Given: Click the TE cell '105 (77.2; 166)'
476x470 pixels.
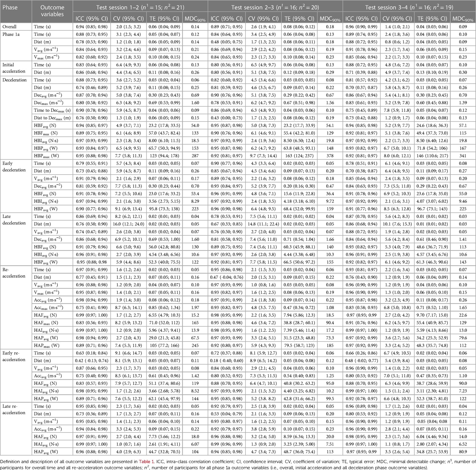Looking at the screenshot, I should [x=164, y=345].
